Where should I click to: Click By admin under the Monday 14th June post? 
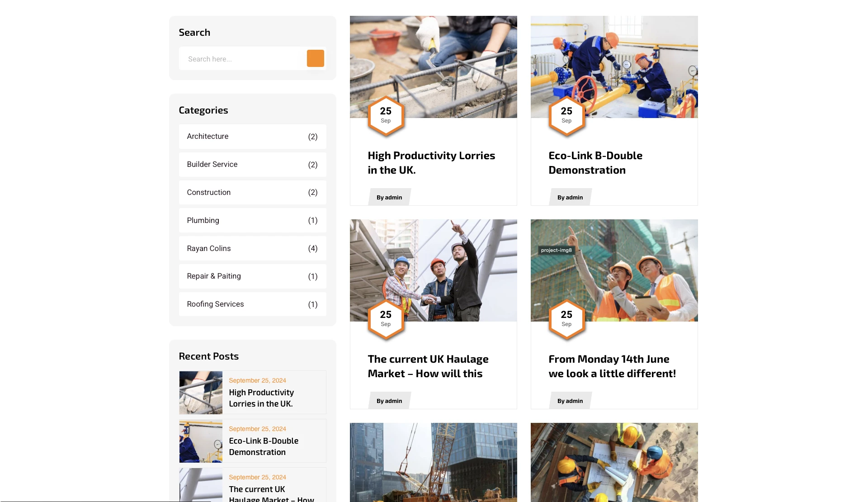pyautogui.click(x=570, y=401)
